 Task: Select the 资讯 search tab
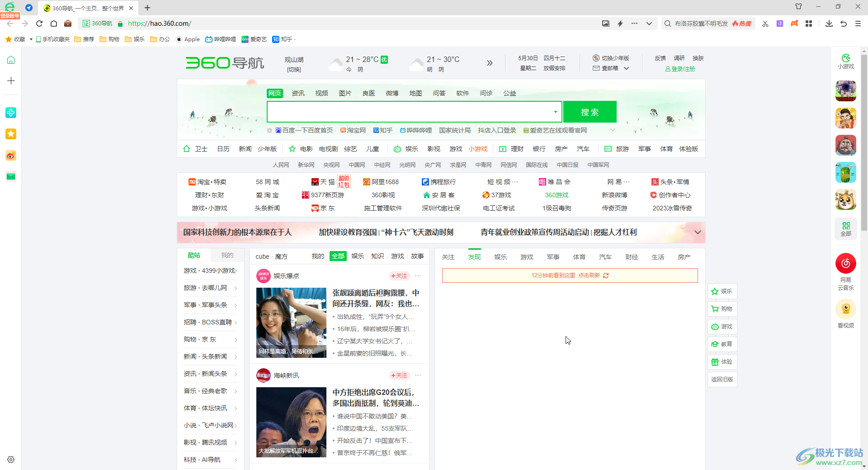tap(298, 93)
